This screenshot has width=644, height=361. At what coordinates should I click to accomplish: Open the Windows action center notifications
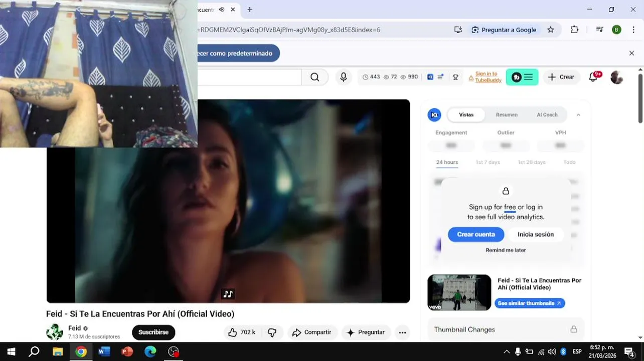(629, 351)
